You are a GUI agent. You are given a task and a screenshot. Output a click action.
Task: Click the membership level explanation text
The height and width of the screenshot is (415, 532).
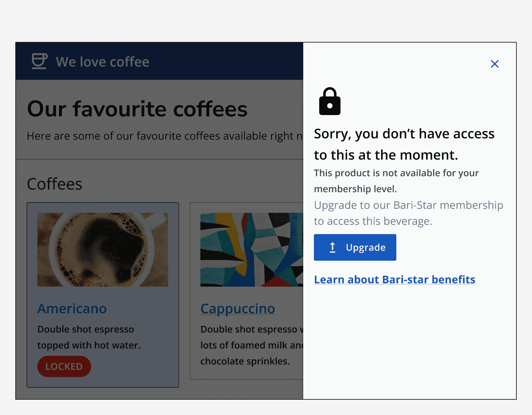[396, 181]
